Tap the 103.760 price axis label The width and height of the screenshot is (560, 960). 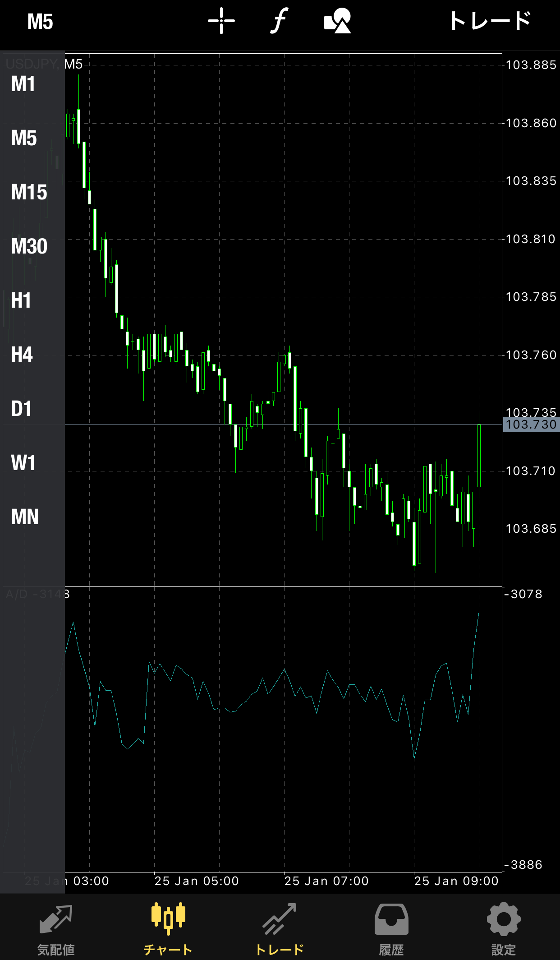531,355
